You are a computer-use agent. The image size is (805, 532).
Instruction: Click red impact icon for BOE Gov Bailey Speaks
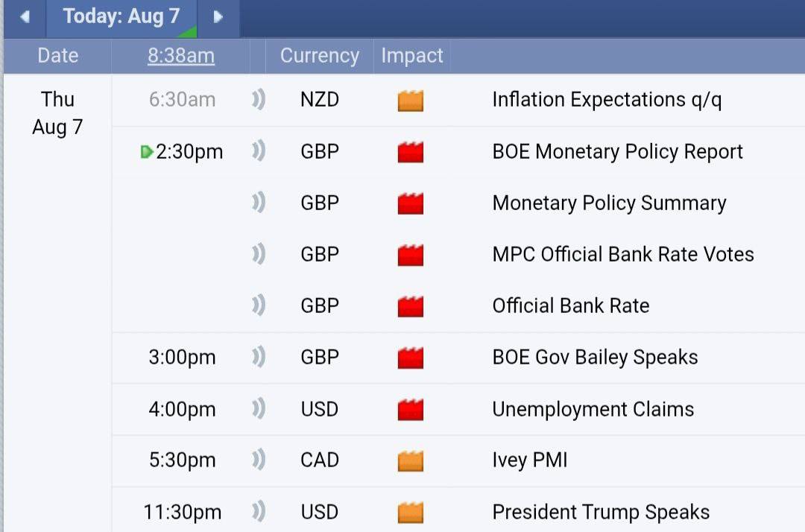coord(411,358)
